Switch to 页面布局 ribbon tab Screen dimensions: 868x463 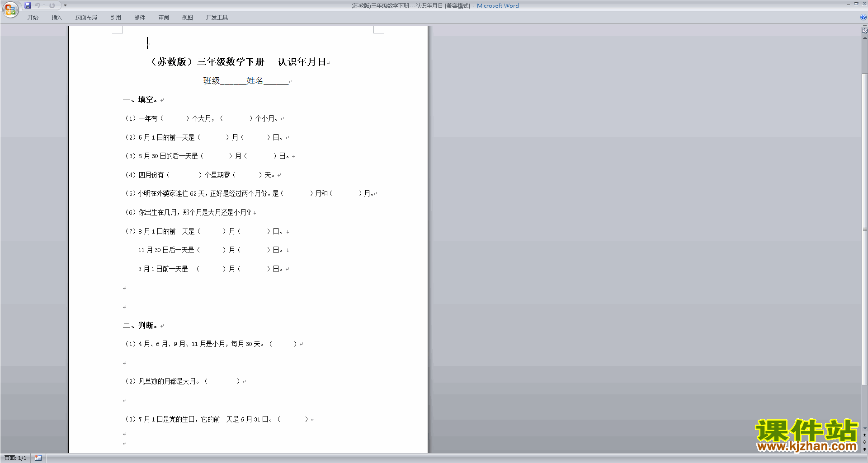86,18
